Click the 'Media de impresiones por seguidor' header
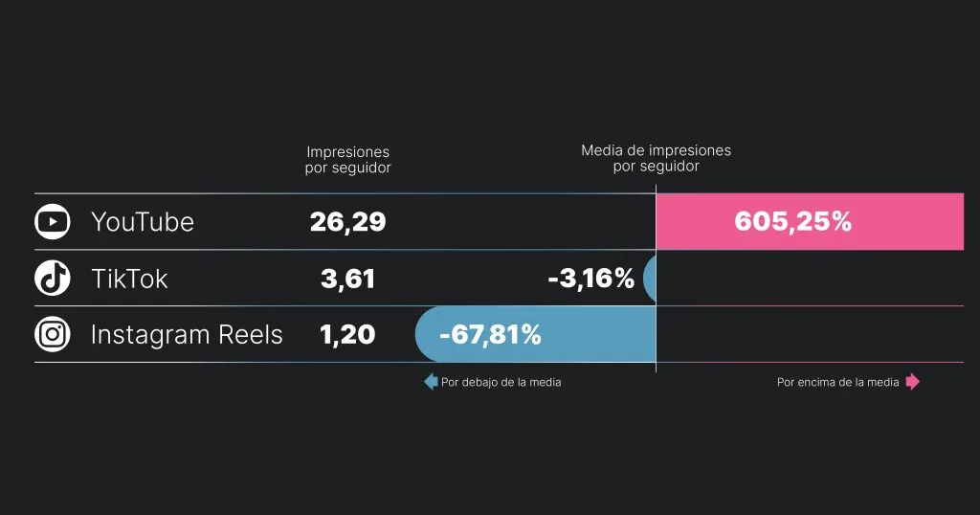This screenshot has width=980, height=515. click(x=657, y=158)
